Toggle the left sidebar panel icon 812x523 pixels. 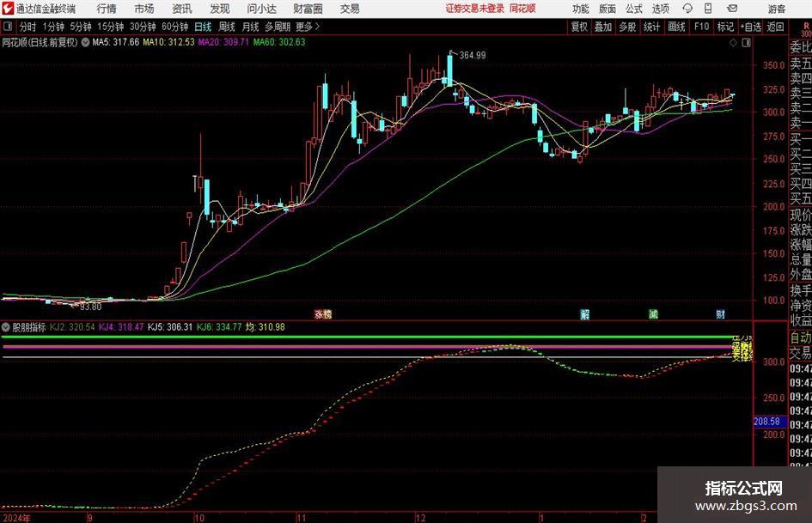pyautogui.click(x=7, y=27)
